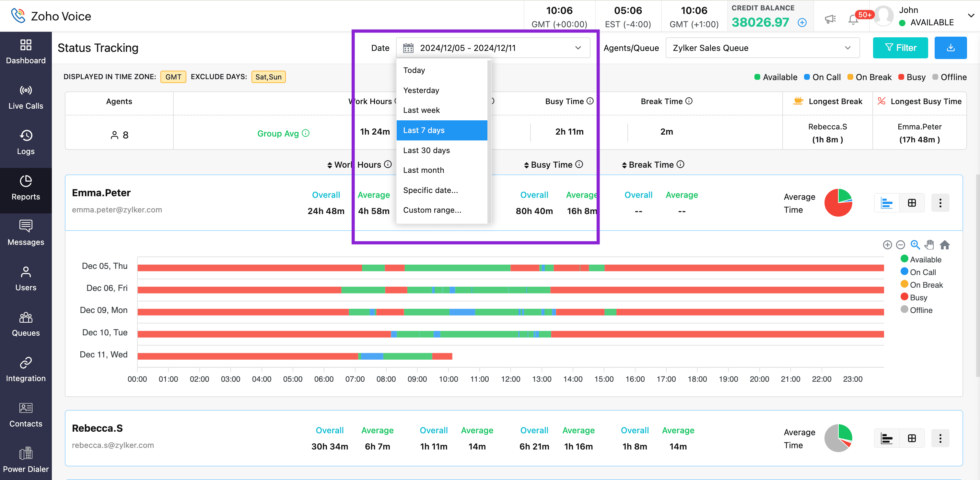980x480 pixels.
Task: Click the Filter button
Action: [x=900, y=48]
